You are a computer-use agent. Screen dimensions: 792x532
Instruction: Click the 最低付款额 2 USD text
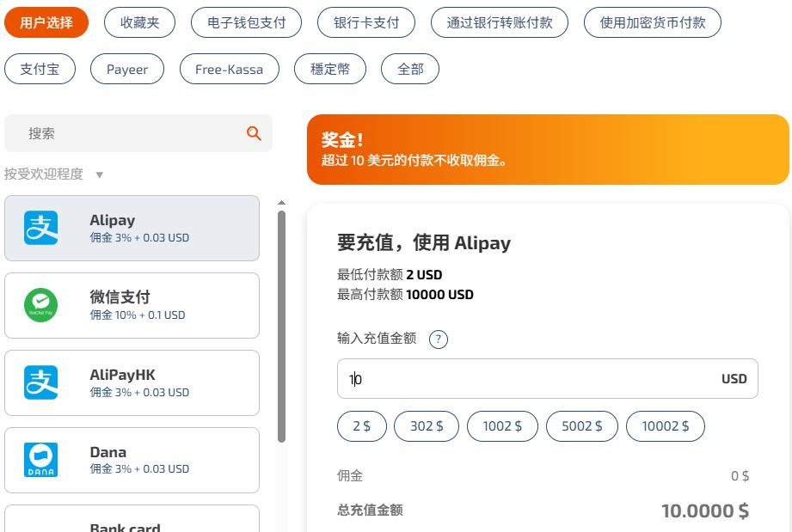click(x=390, y=274)
